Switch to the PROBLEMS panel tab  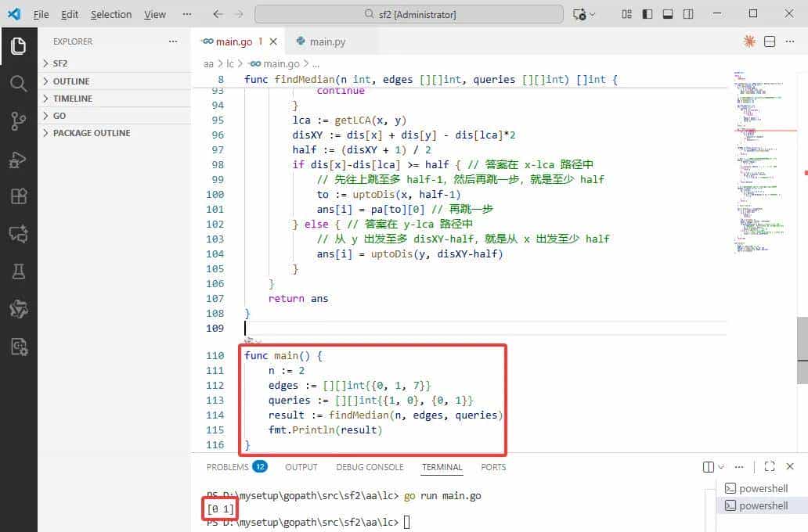pyautogui.click(x=226, y=467)
